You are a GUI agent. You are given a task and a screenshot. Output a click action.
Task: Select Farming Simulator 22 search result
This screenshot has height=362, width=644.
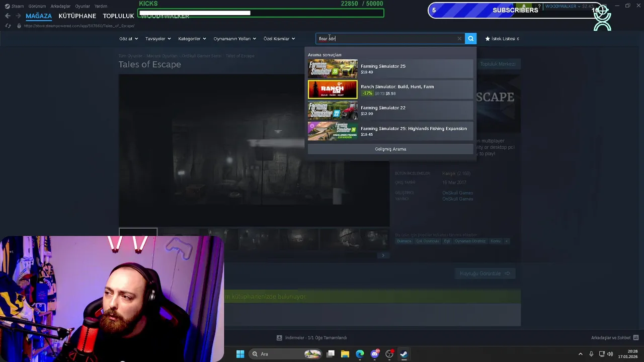[390, 110]
